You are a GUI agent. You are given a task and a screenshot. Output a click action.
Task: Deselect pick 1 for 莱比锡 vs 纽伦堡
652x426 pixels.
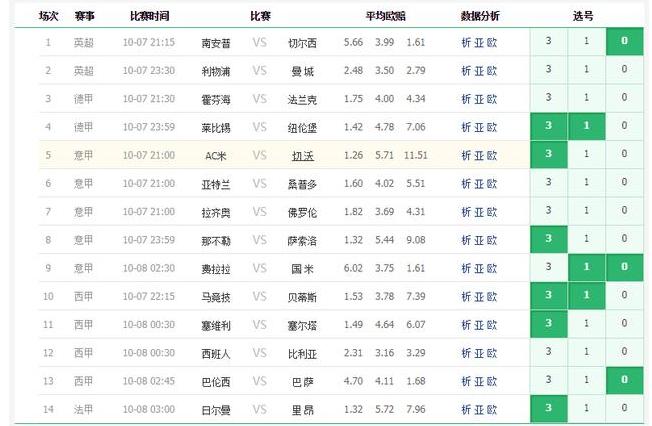click(586, 126)
